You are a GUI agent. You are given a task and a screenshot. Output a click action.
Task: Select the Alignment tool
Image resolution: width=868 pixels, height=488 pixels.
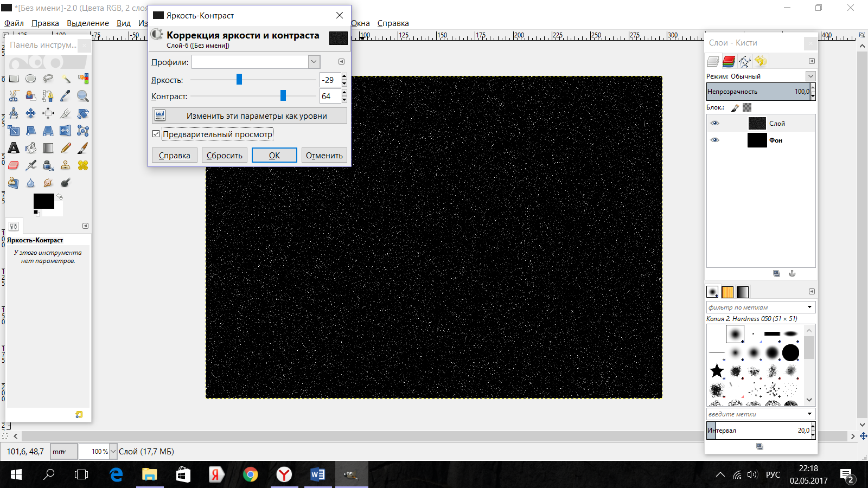click(48, 113)
